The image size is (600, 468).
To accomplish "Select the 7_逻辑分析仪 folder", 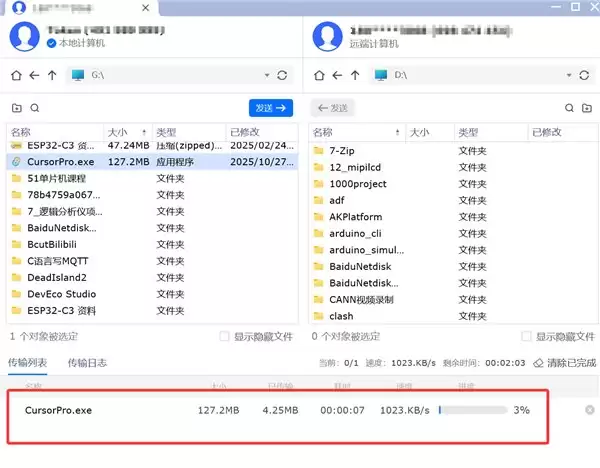I will [x=152, y=212].
